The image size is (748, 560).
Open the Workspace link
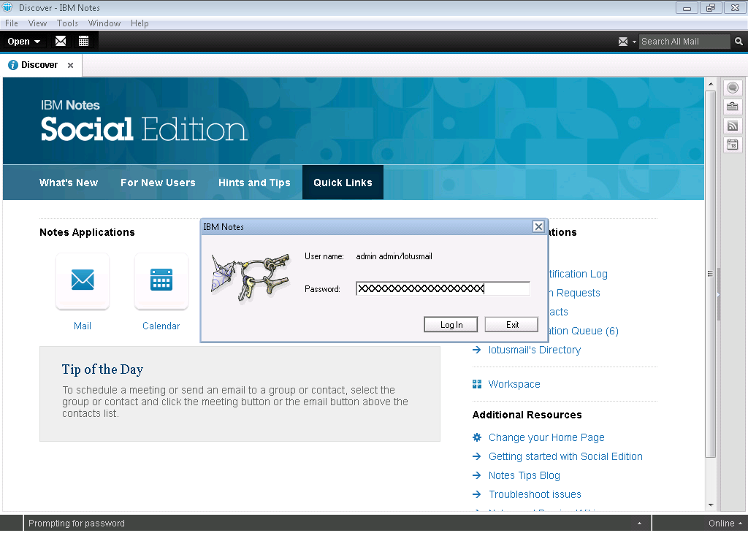click(x=514, y=384)
